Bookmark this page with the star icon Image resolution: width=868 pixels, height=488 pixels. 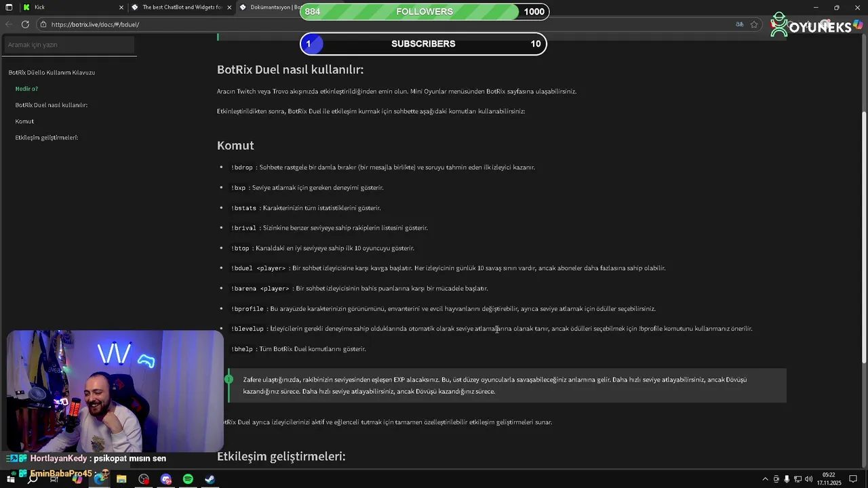(754, 24)
